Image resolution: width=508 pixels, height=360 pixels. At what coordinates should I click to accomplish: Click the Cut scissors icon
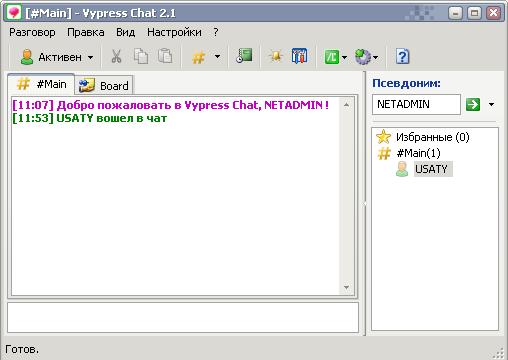coord(116,56)
